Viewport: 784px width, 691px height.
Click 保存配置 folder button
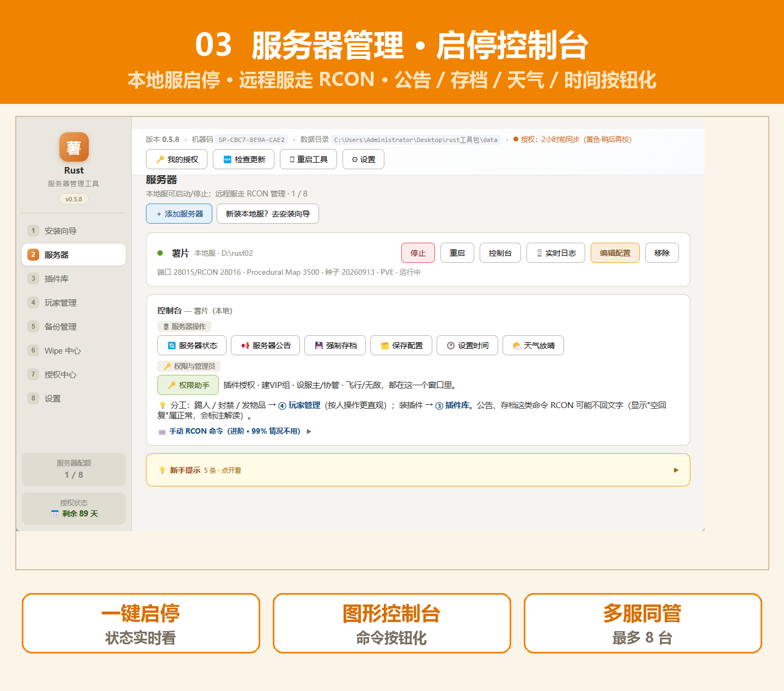pos(401,346)
